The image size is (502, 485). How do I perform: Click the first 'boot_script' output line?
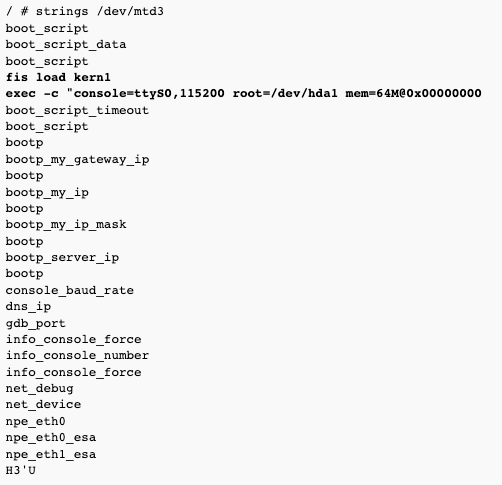pyautogui.click(x=47, y=28)
